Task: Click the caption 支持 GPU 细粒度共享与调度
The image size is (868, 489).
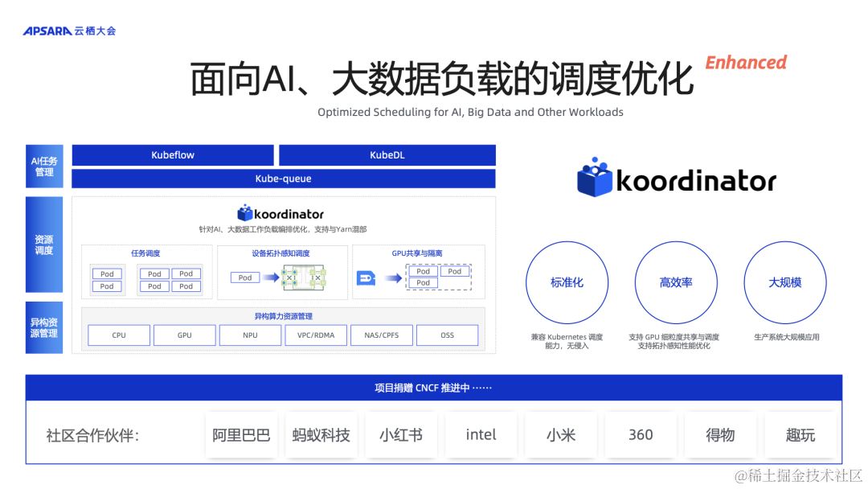Action: click(674, 337)
